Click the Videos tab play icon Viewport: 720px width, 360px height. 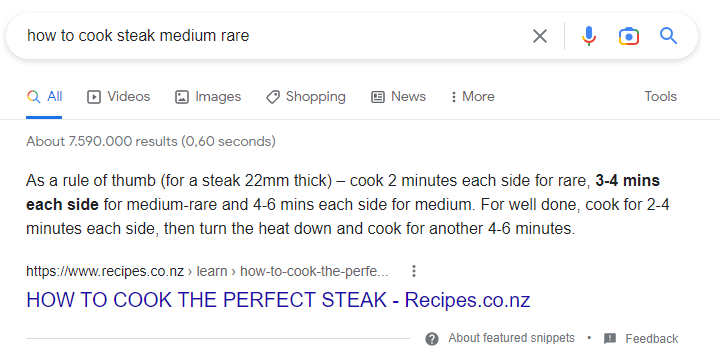pyautogui.click(x=94, y=97)
